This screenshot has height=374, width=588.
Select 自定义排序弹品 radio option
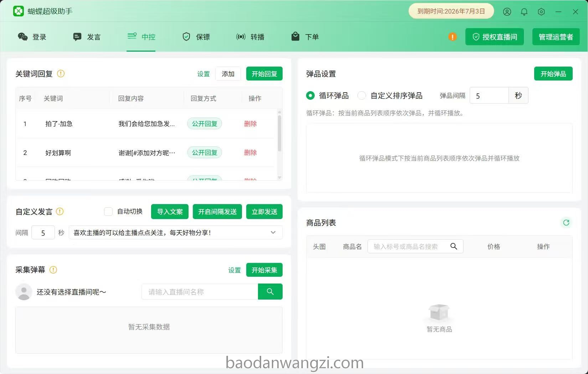(x=362, y=95)
